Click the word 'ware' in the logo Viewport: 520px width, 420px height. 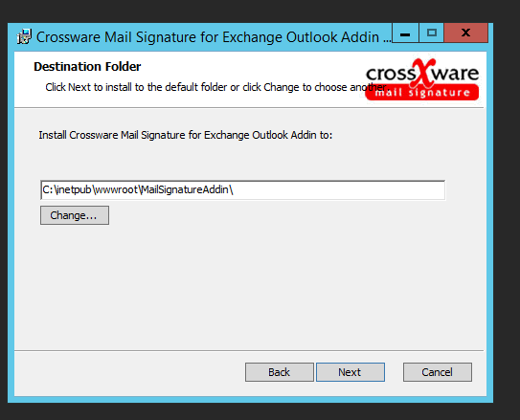coord(456,74)
